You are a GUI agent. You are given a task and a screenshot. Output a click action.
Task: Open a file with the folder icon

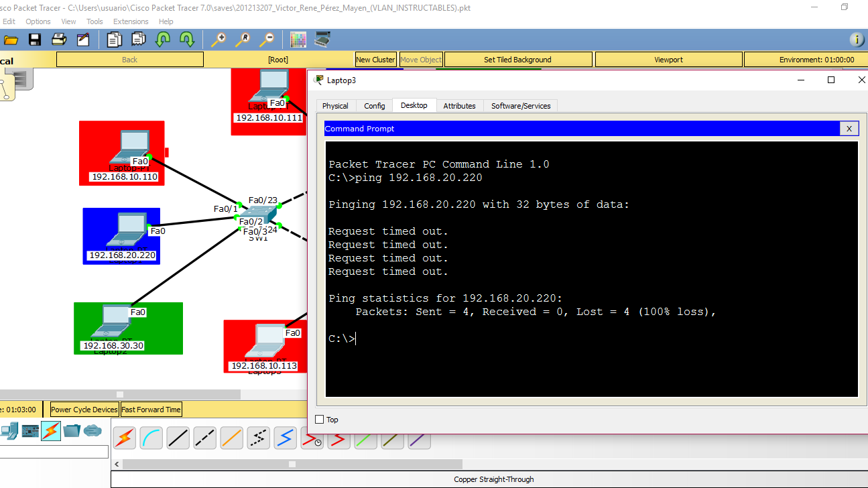coord(11,40)
